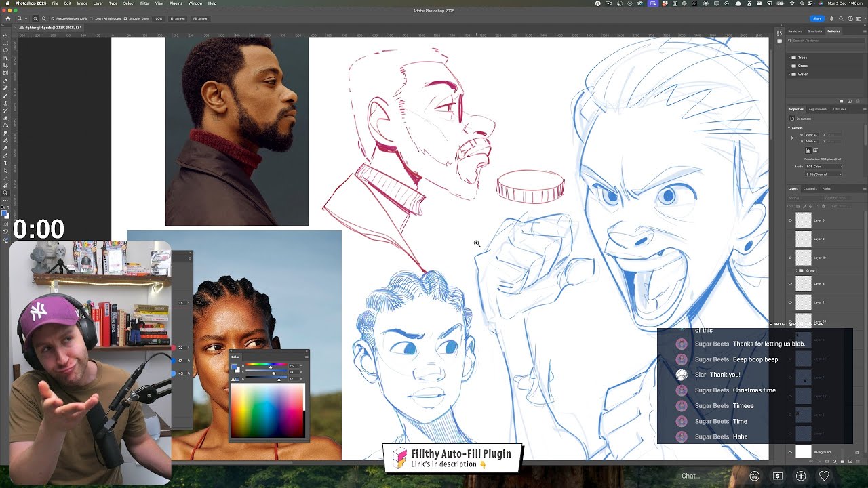Select the Eyedropper tool
The image size is (868, 488).
click(5, 81)
